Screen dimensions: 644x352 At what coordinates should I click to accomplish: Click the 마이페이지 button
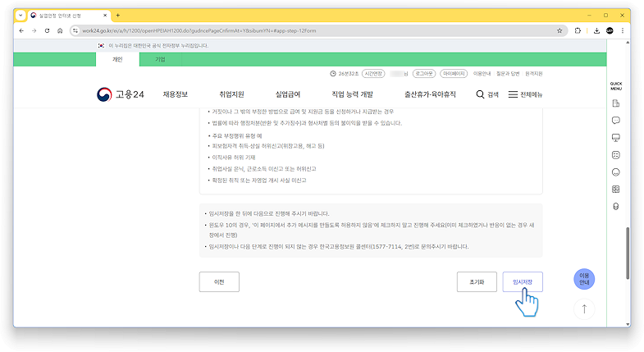tap(454, 74)
